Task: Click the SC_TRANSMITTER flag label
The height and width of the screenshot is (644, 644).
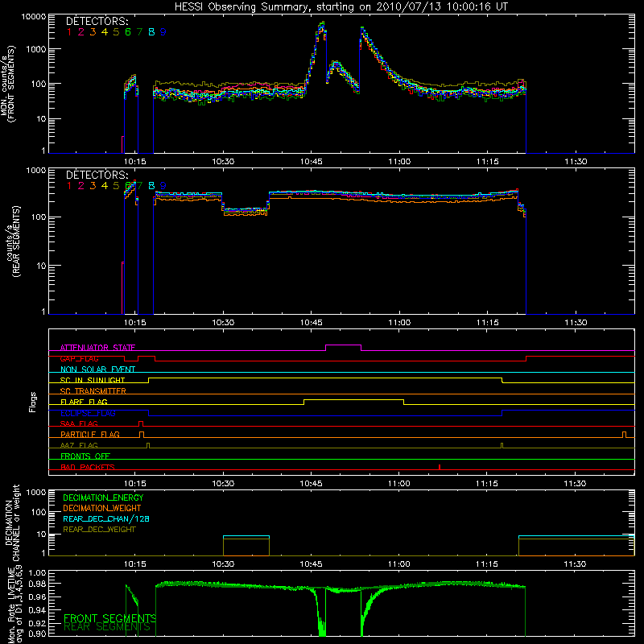Action: (93, 390)
